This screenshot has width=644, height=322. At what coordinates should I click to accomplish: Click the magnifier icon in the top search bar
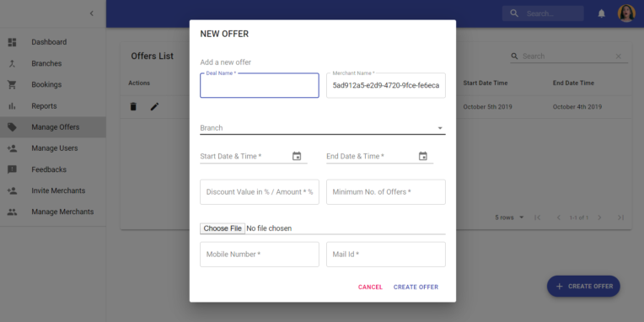coord(514,13)
